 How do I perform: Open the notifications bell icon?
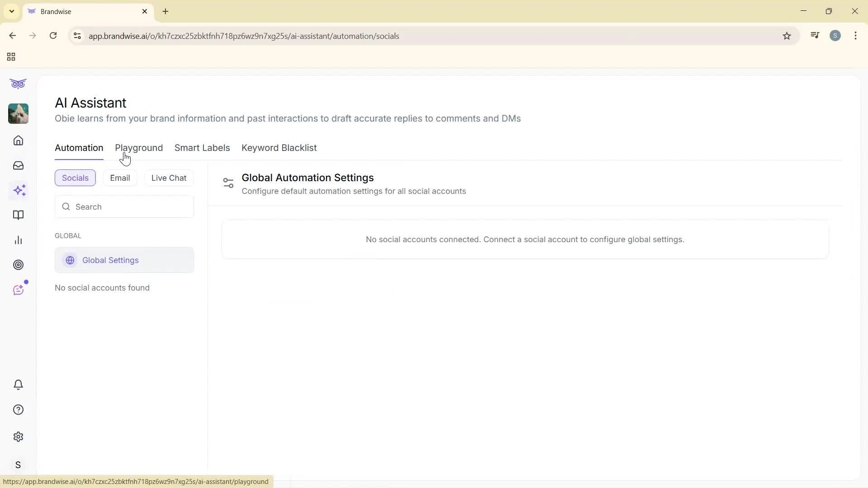[x=18, y=385]
